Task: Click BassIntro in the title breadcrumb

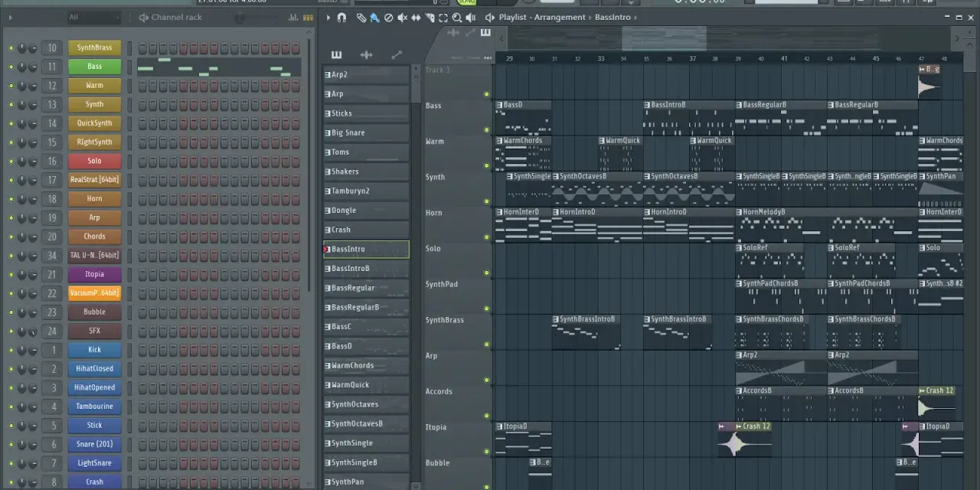Action: point(612,17)
